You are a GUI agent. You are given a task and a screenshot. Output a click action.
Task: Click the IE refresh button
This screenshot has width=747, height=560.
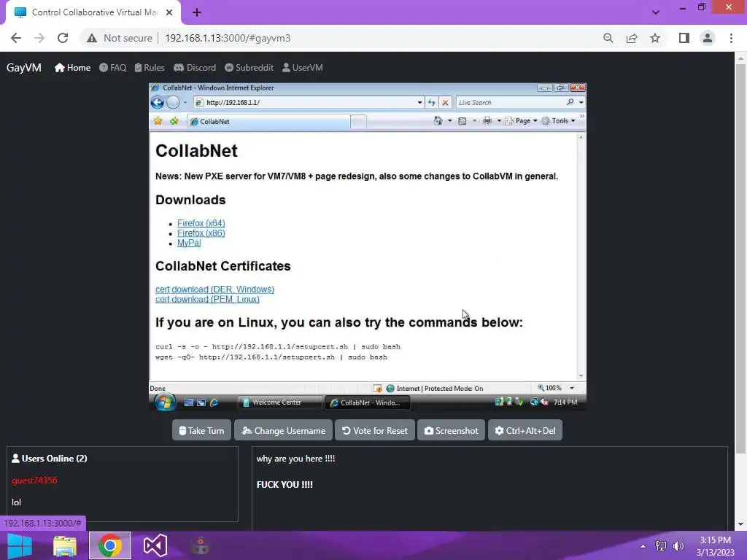[x=431, y=102]
